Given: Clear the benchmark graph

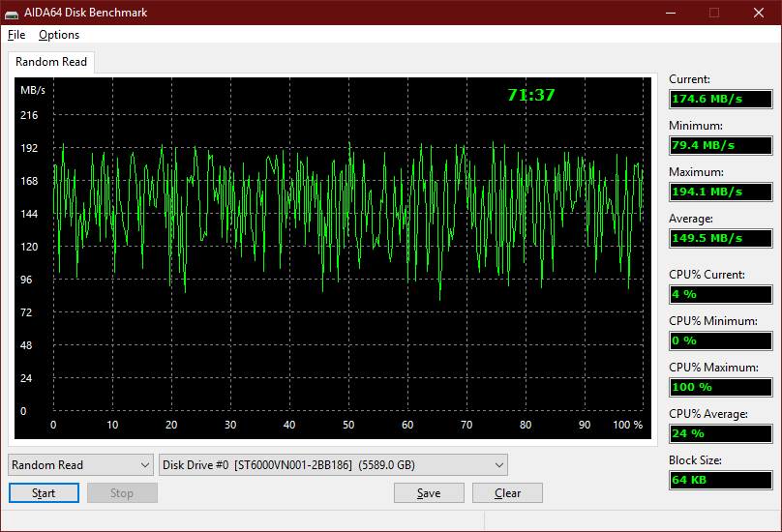Looking at the screenshot, I should [x=508, y=493].
